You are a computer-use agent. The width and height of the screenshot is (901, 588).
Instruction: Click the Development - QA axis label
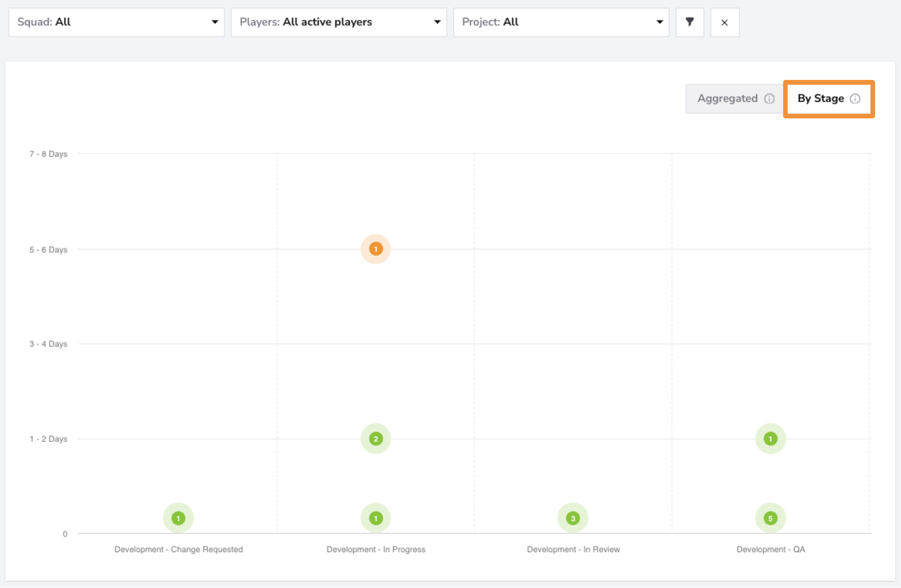pyautogui.click(x=770, y=549)
